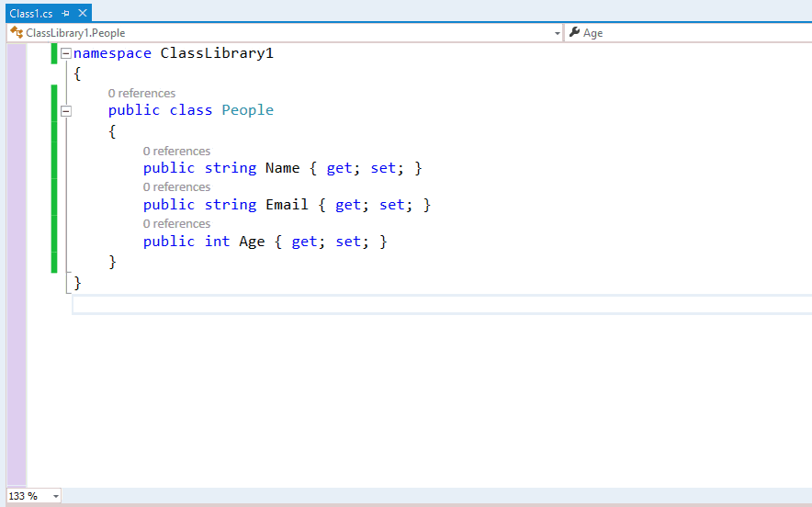812x507 pixels.
Task: Show references above the Name property
Action: click(176, 152)
